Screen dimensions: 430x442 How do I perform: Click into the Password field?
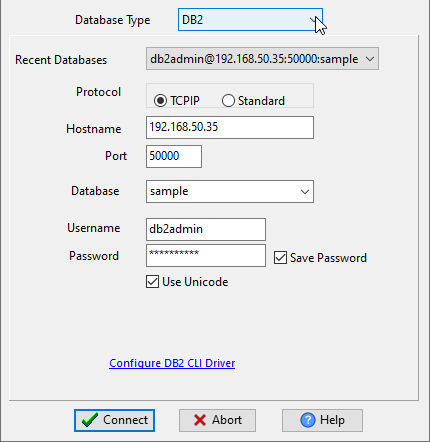click(206, 256)
